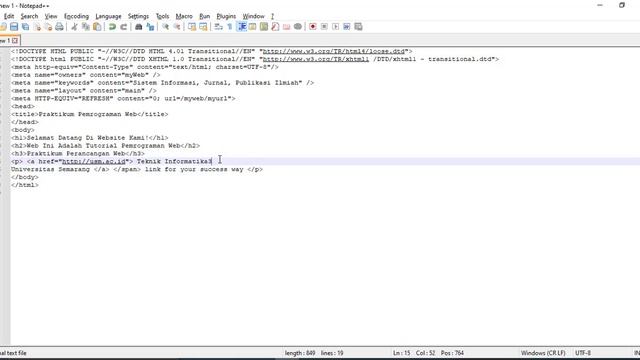Click the Stop Recording macro icon
640x360 pixels.
[324, 27]
